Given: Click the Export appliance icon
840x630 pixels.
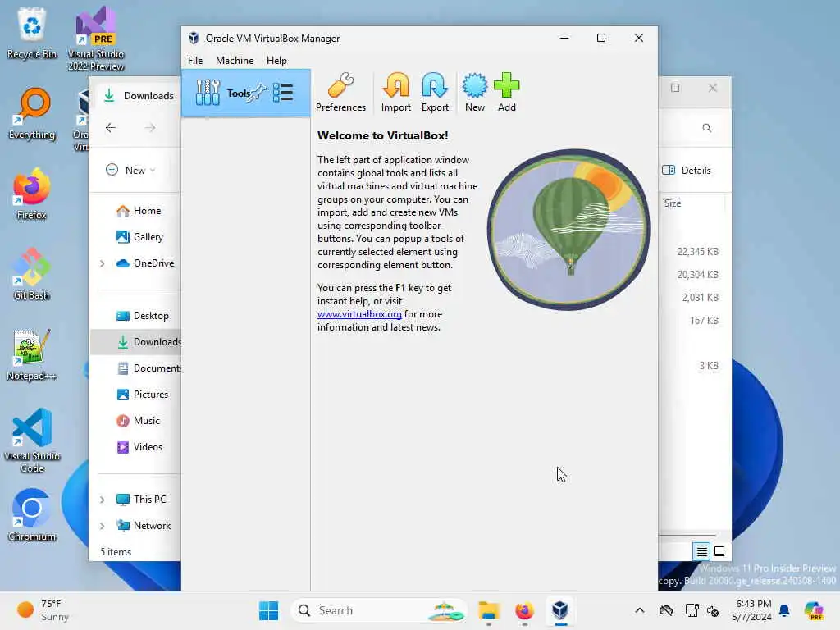Looking at the screenshot, I should 435,92.
